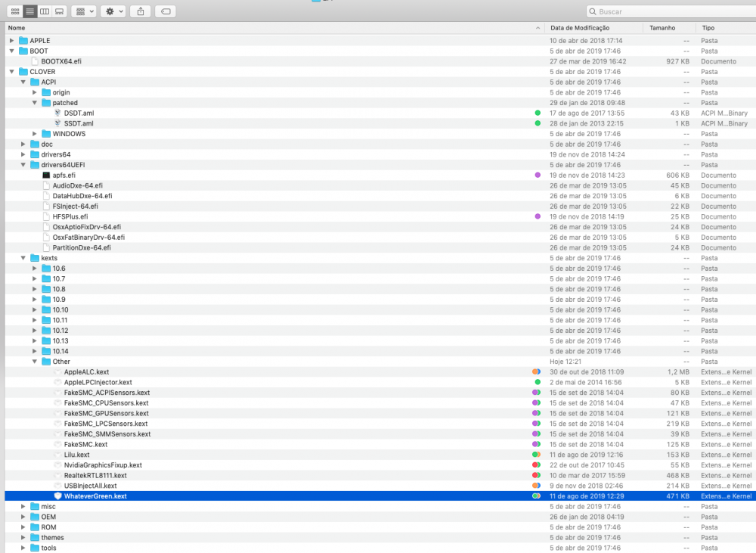
Task: Select the DSDT.aml file icon
Action: 57,113
